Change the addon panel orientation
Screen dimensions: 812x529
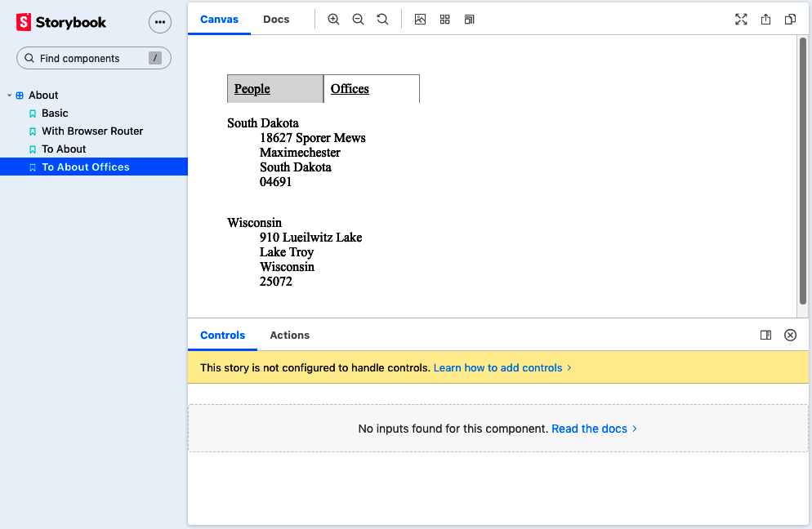pyautogui.click(x=765, y=335)
